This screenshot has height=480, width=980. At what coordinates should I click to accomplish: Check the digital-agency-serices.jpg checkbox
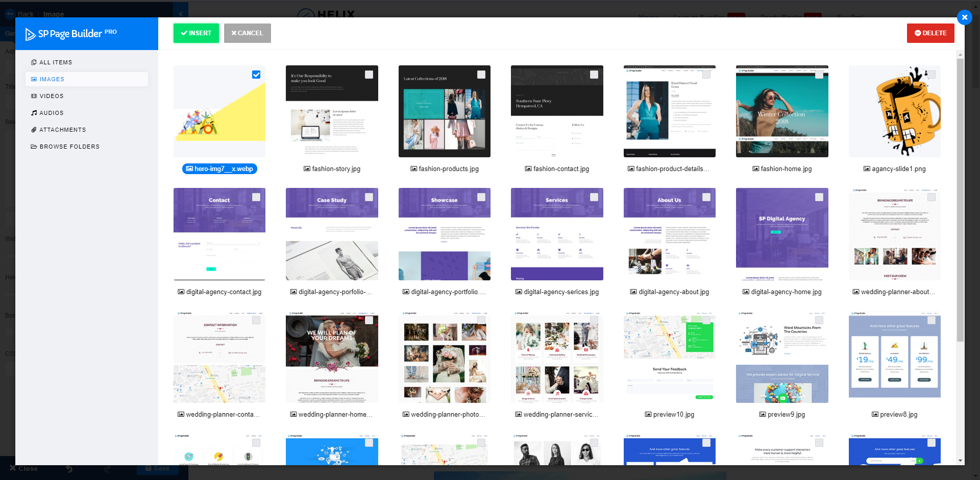coord(594,197)
